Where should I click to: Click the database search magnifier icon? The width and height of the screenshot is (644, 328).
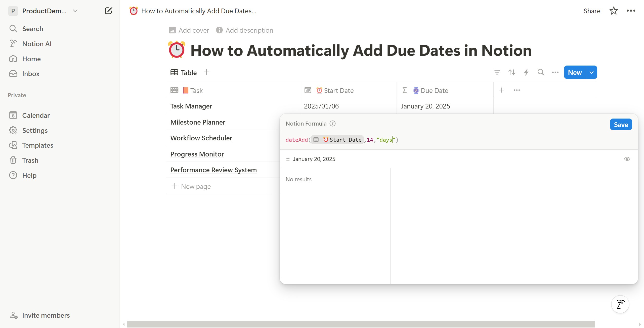541,72
